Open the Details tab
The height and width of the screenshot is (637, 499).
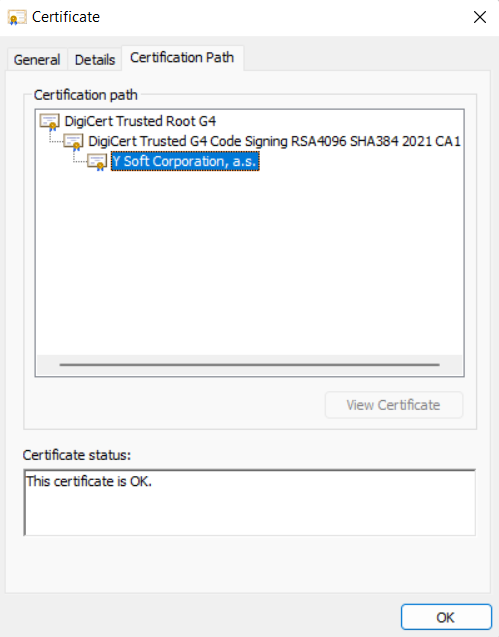[x=95, y=60]
